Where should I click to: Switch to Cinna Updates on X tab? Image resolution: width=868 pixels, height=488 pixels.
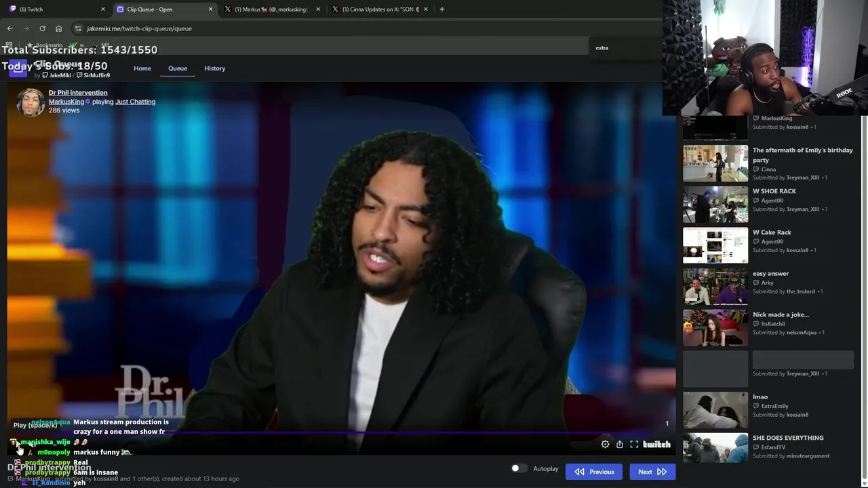pos(380,9)
